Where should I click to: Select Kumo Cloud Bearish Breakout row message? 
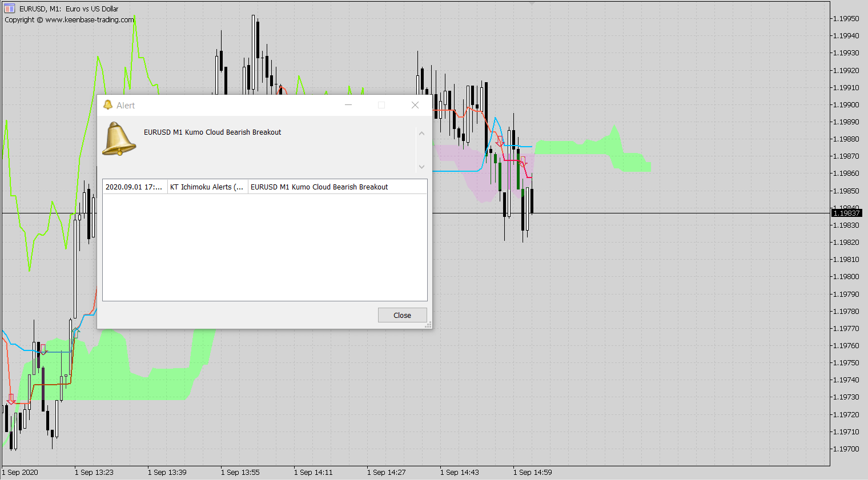[x=337, y=187]
